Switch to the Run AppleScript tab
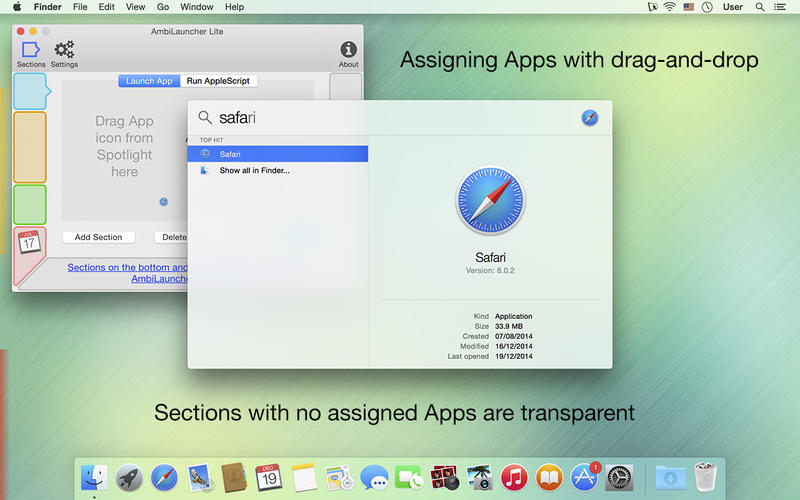Image resolution: width=800 pixels, height=500 pixels. click(x=218, y=81)
